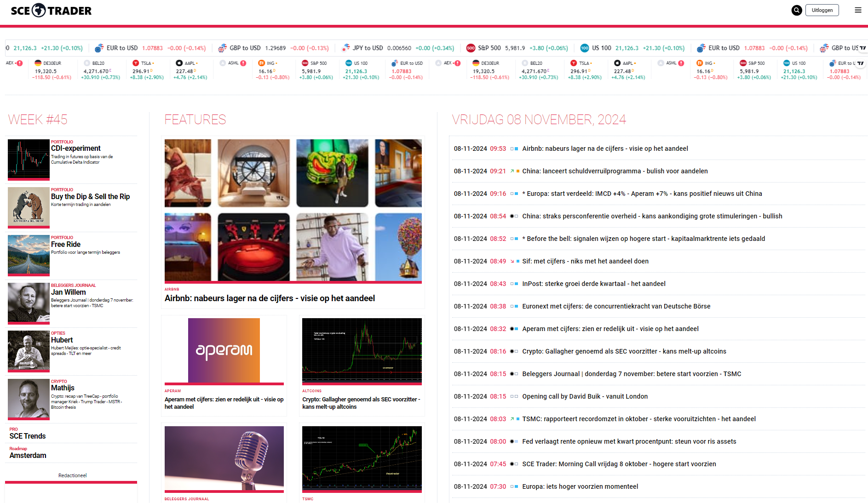
Task: Open Mathijs' crypto column link
Action: point(63,388)
